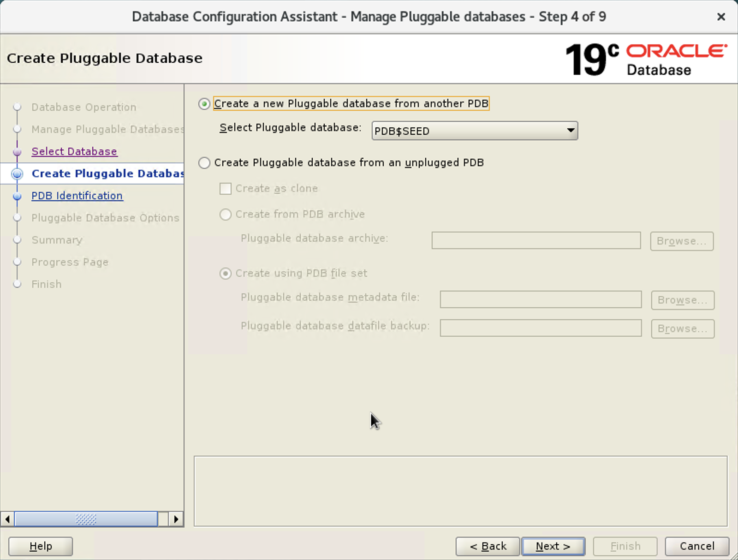Click the sidebar scrollbar right arrow

[176, 519]
